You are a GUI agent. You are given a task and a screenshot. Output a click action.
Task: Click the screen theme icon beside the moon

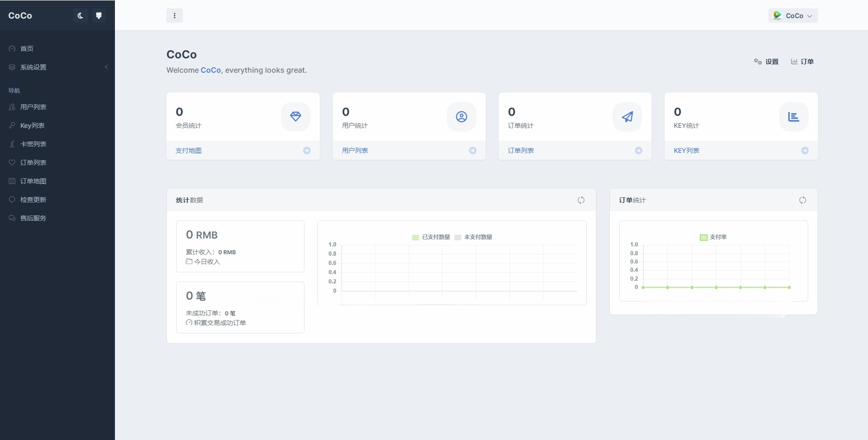99,15
